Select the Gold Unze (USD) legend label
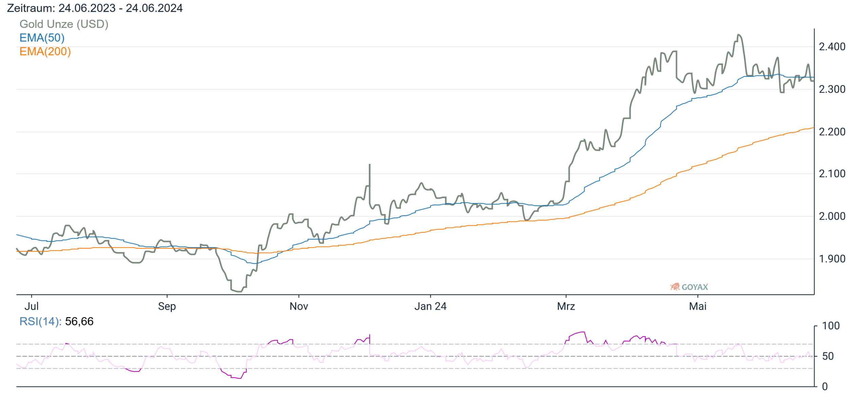The height and width of the screenshot is (416, 868). [64, 24]
